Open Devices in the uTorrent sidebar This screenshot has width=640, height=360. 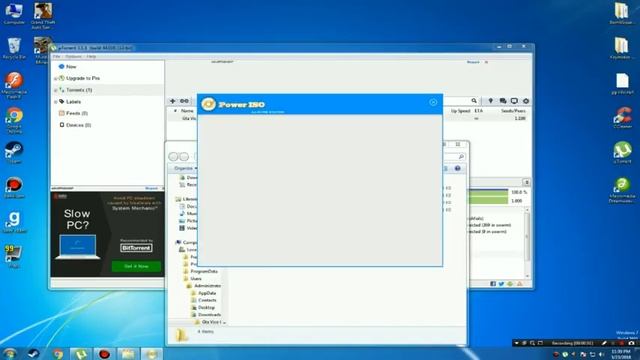click(x=78, y=125)
